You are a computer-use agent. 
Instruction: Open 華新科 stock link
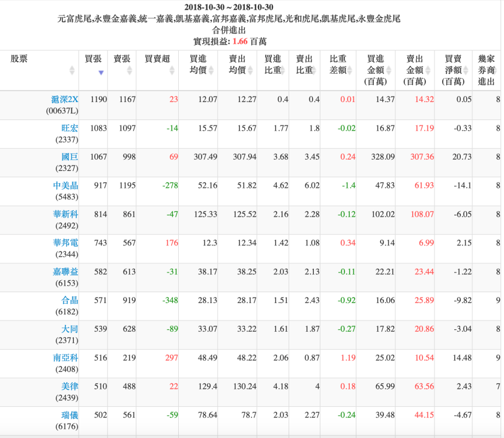coord(66,214)
